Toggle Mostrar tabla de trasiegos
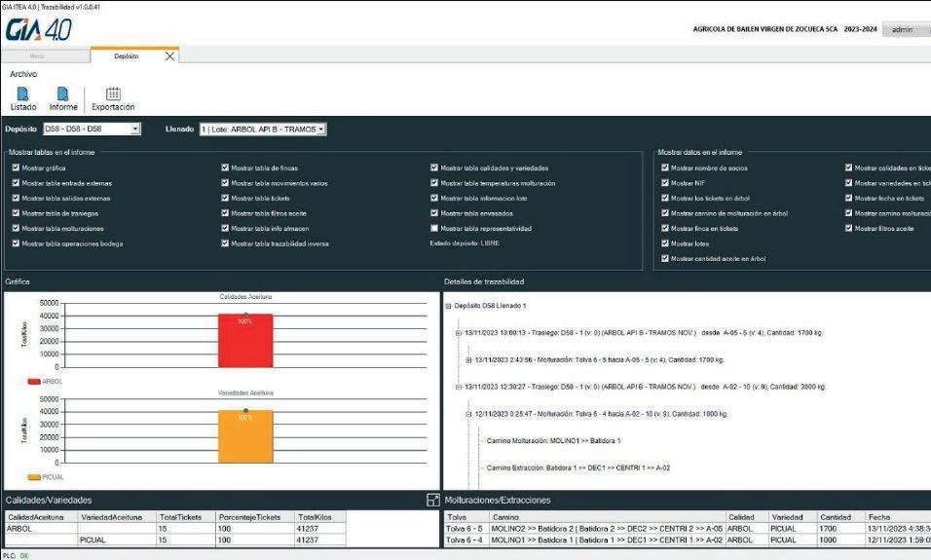The width and height of the screenshot is (931, 560). (16, 212)
